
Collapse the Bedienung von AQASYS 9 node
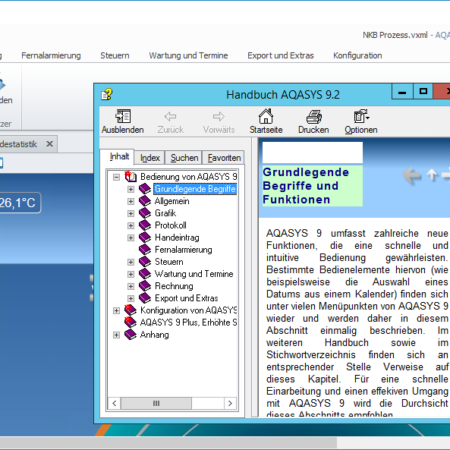pyautogui.click(x=116, y=177)
